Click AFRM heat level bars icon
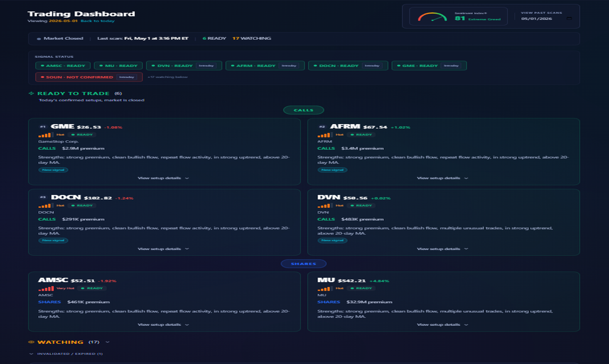 coord(326,135)
